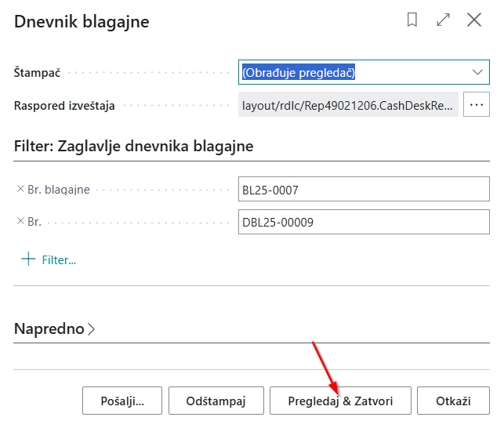This screenshot has width=504, height=428.
Task: Add a new filter via plus icon
Action: (28, 259)
